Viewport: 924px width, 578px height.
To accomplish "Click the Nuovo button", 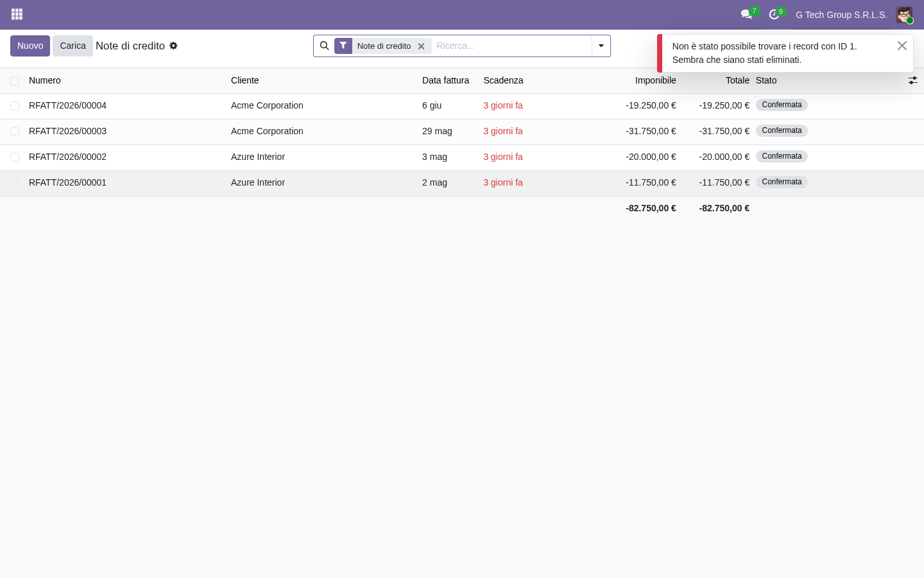I will [x=30, y=46].
